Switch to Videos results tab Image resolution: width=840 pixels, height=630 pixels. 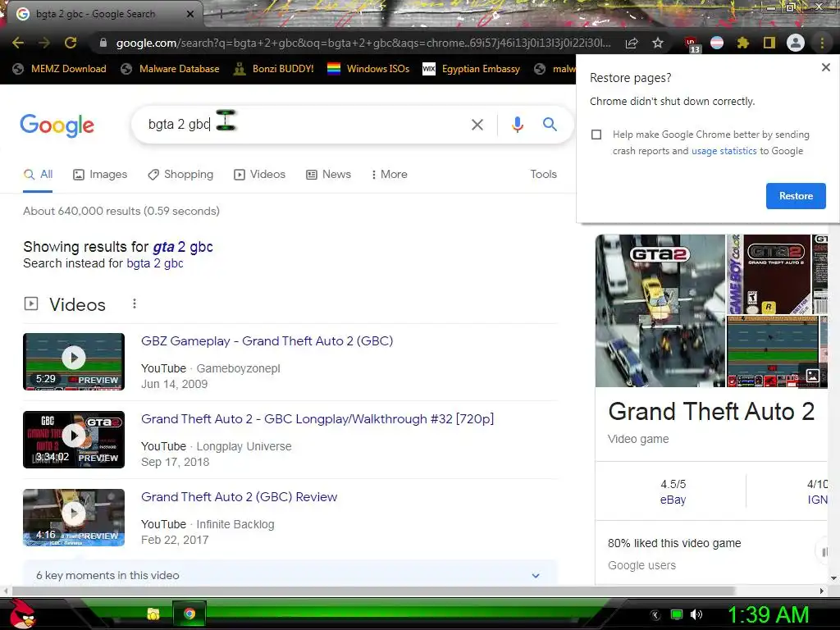pos(260,174)
